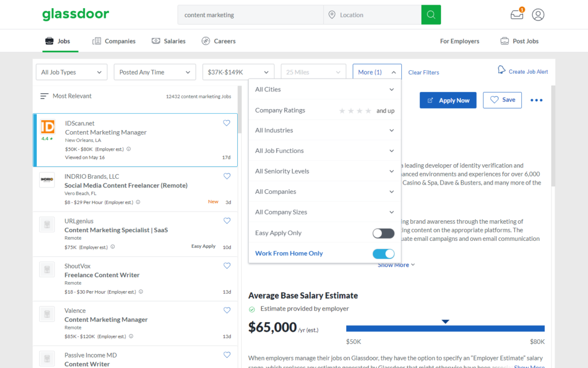Image resolution: width=588 pixels, height=368 pixels.
Task: Open For Employers menu
Action: (459, 41)
